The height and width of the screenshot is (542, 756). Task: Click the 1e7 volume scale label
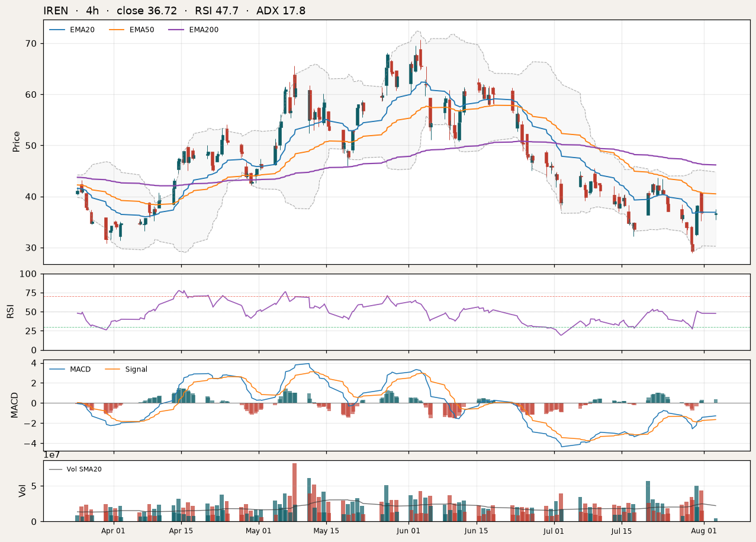tap(51, 455)
